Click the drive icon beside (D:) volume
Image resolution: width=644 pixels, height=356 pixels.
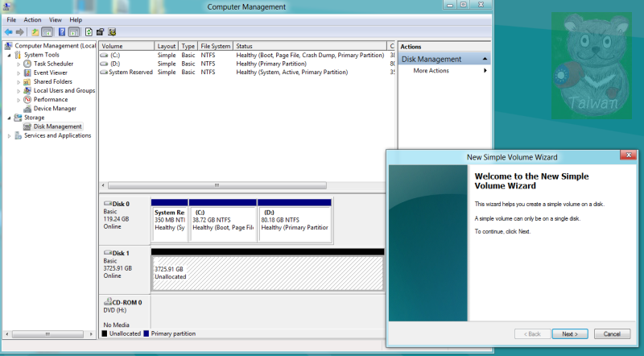[105, 64]
